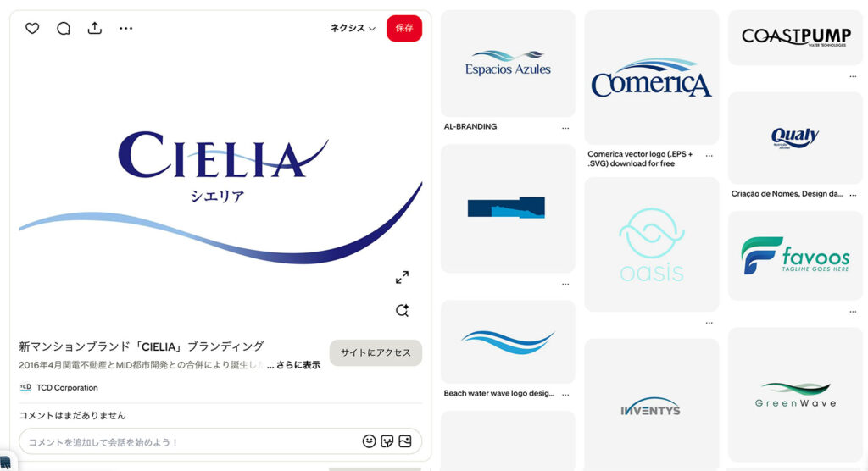Focus the comment input field
The height and width of the screenshot is (471, 868).
(188, 441)
